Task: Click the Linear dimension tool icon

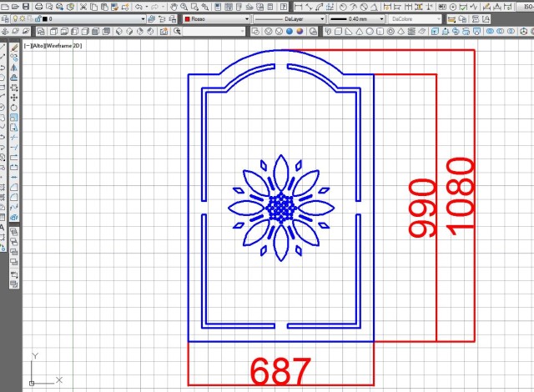Action: click(298, 6)
